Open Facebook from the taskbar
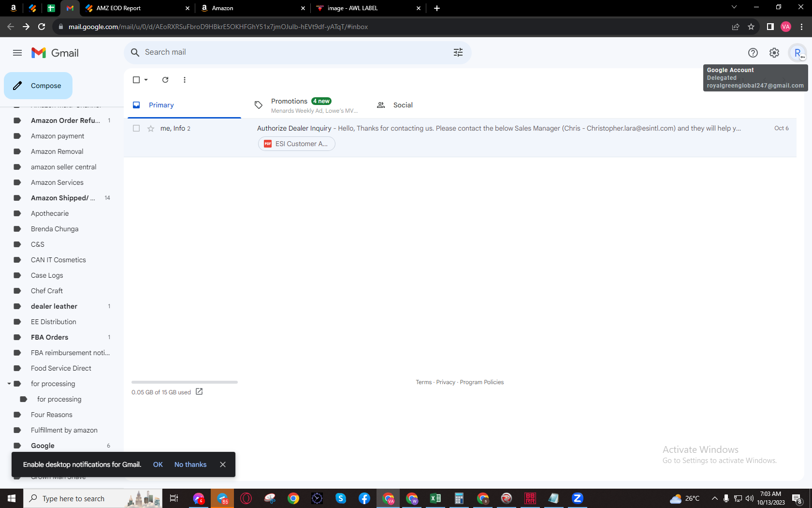 coord(364,498)
